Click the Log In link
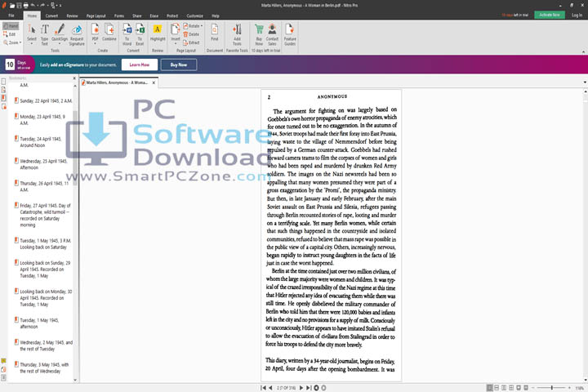 pyautogui.click(x=577, y=15)
